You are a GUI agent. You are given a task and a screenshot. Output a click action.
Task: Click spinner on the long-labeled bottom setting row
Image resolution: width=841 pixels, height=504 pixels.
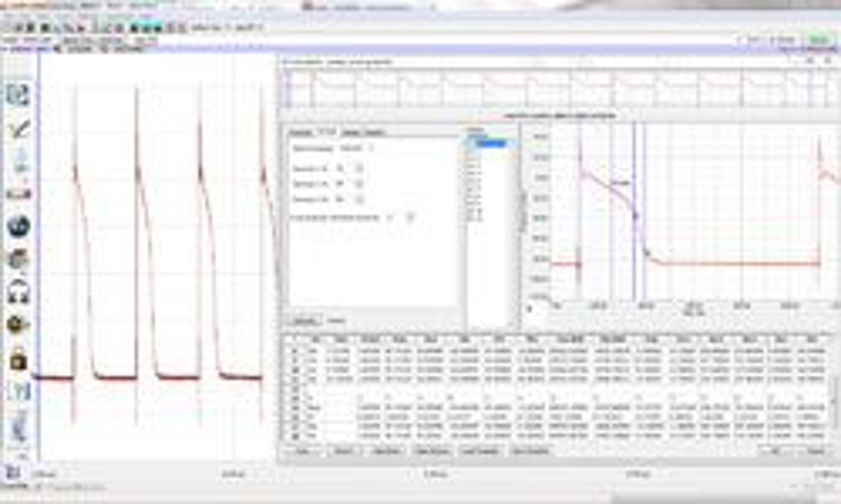pyautogui.click(x=411, y=218)
